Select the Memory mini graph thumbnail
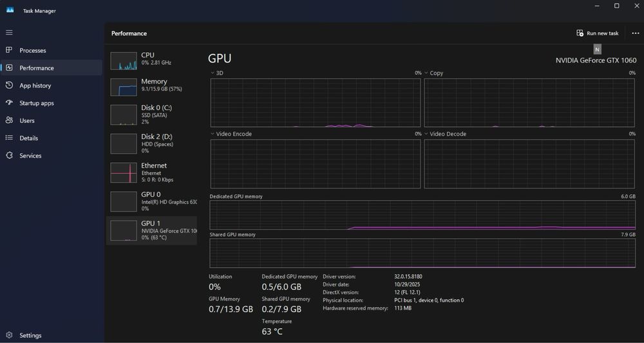 [124, 88]
